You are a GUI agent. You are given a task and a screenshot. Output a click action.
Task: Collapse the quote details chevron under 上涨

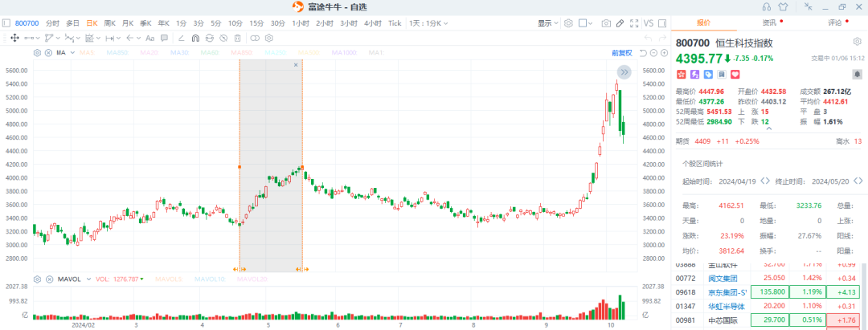[768, 128]
